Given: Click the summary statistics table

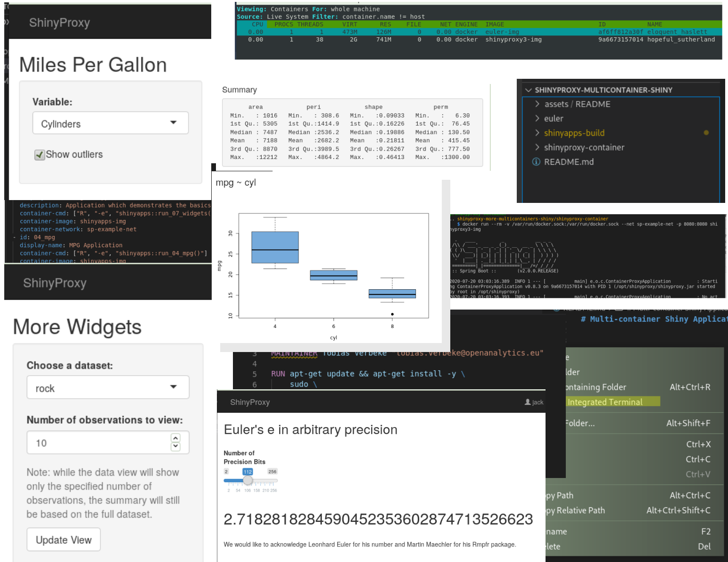Looking at the screenshot, I should click(352, 132).
